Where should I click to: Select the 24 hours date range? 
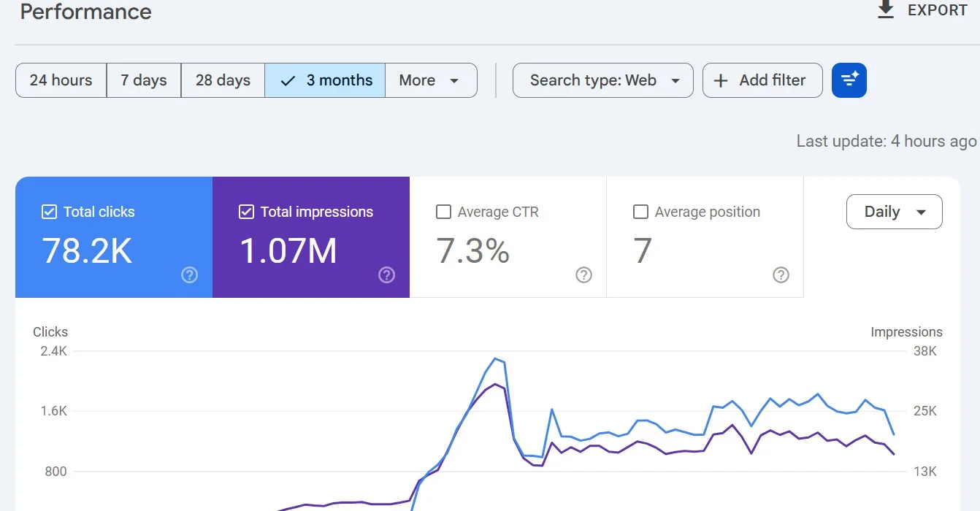61,80
